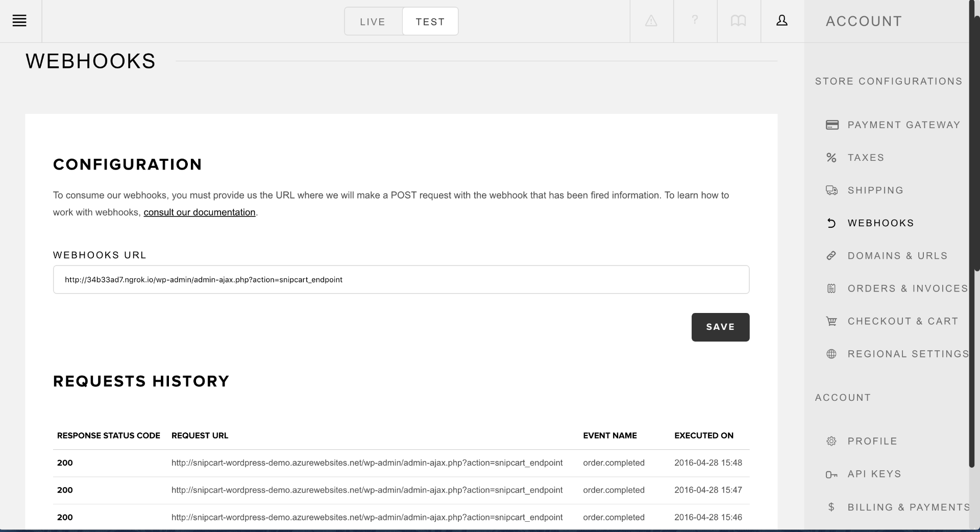Focus the Webhooks URL input field
This screenshot has height=532, width=980.
[x=401, y=279]
